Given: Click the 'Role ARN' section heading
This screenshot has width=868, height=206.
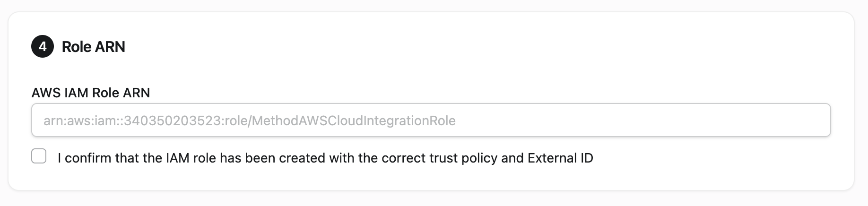Looking at the screenshot, I should click(x=94, y=47).
